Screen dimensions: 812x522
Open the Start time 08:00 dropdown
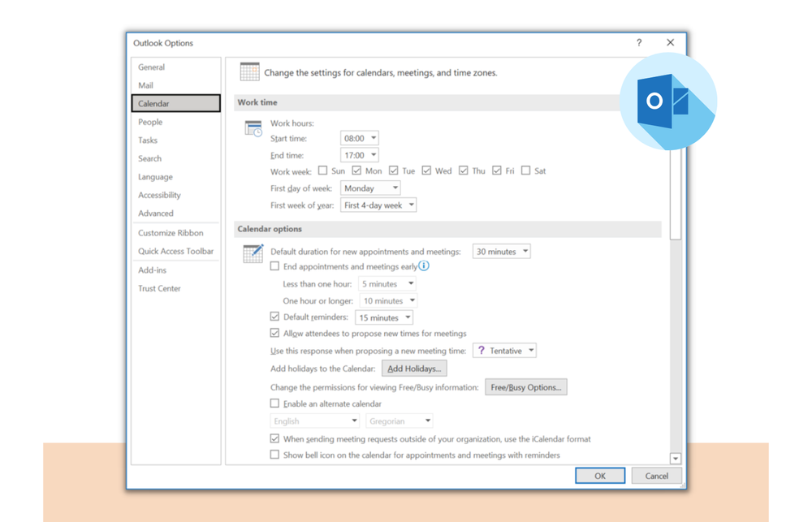coord(360,138)
